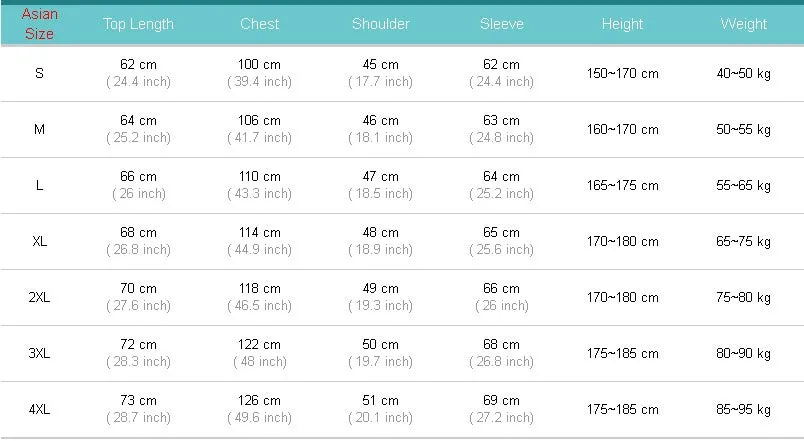Select the S size row label
Image resolution: width=804 pixels, height=441 pixels.
[x=39, y=73]
